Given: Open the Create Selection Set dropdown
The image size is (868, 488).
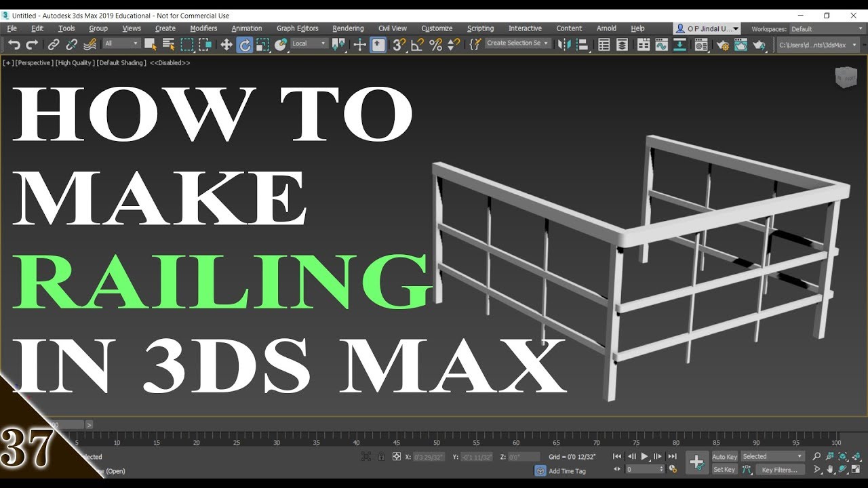Looking at the screenshot, I should [x=517, y=43].
